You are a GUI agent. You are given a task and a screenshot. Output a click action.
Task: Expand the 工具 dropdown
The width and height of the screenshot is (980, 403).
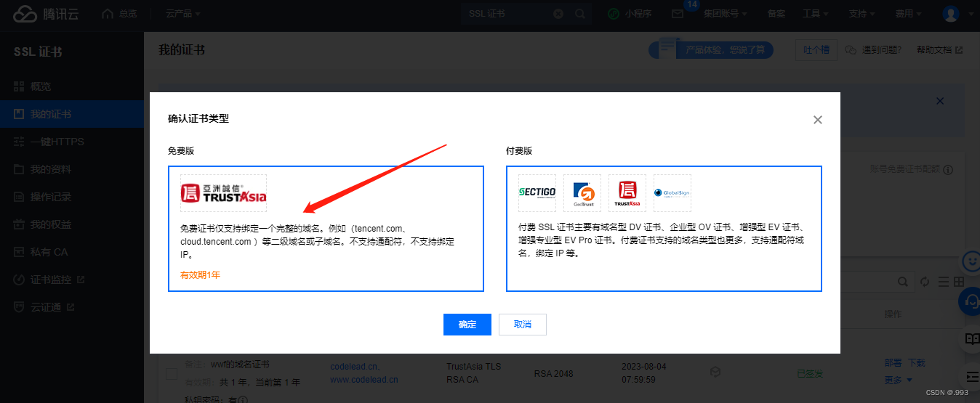[x=815, y=14]
